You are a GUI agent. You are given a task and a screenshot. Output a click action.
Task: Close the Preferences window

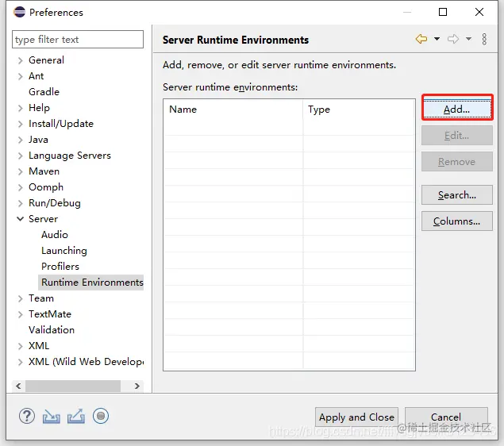point(479,12)
